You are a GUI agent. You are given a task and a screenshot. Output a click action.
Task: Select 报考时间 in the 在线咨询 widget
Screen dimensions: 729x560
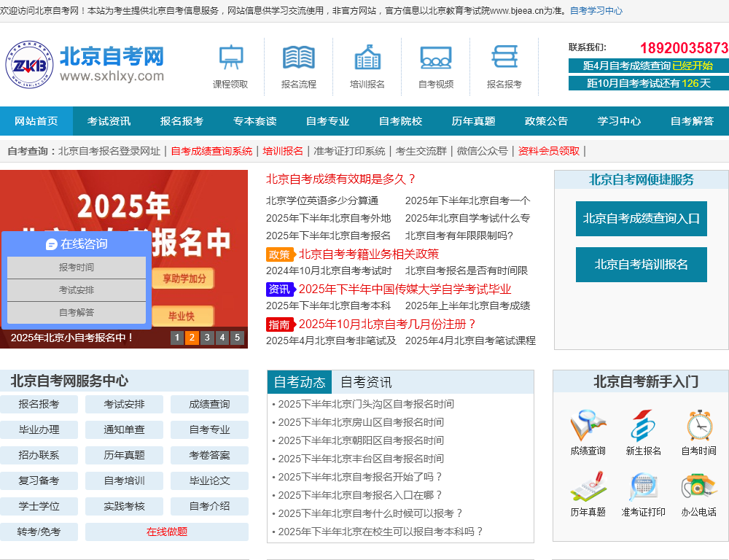77,268
